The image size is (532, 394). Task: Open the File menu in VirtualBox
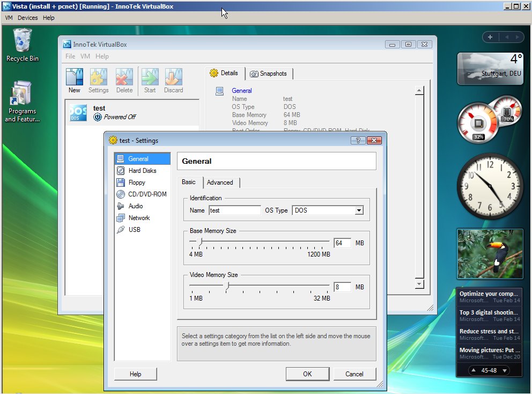tap(70, 56)
